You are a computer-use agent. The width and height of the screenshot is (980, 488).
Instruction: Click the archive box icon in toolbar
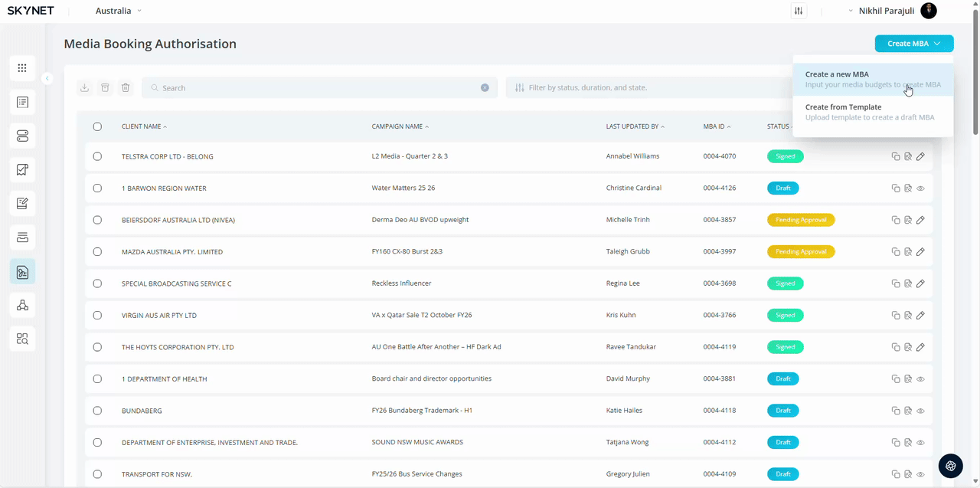tap(105, 88)
